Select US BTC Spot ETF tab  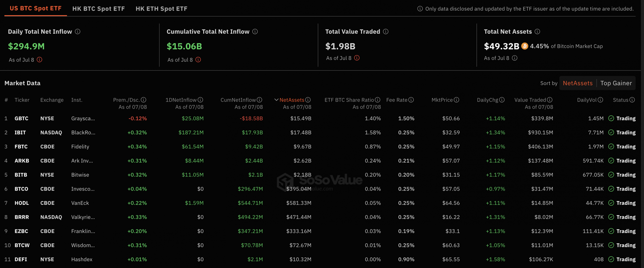36,8
